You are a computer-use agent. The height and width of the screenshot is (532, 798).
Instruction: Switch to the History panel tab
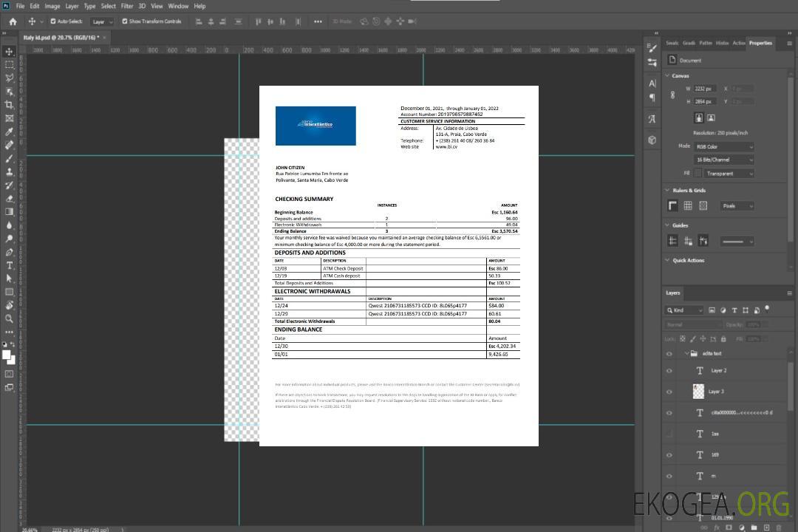click(x=722, y=43)
